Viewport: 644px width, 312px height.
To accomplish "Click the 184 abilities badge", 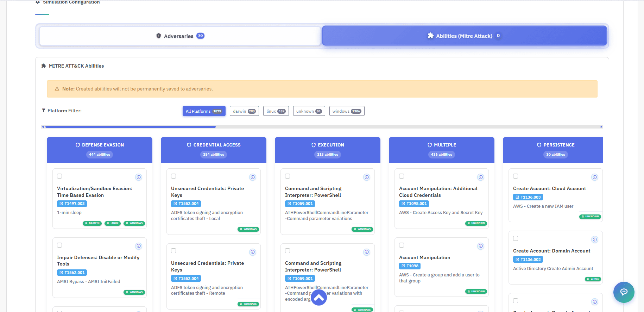I will 214,155.
